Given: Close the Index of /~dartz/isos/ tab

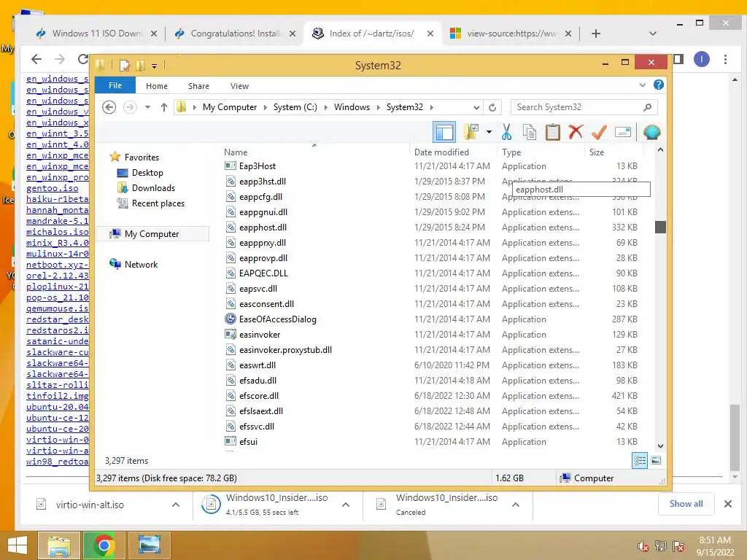Looking at the screenshot, I should [430, 34].
